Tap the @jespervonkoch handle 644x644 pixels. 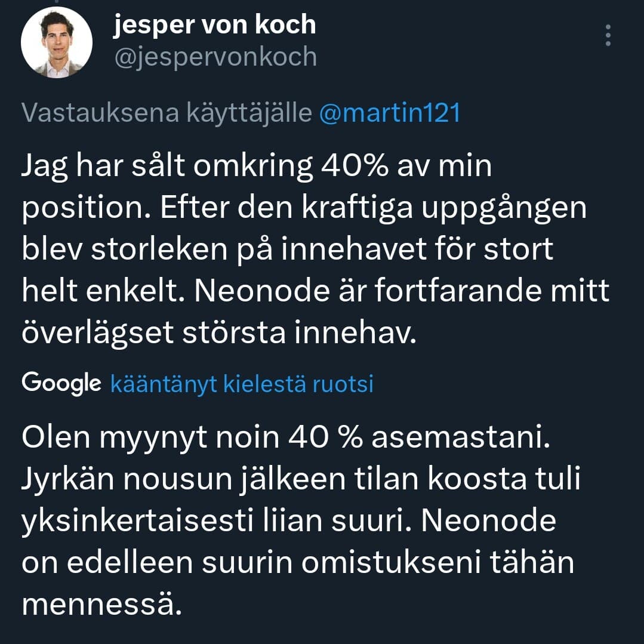[214, 57]
